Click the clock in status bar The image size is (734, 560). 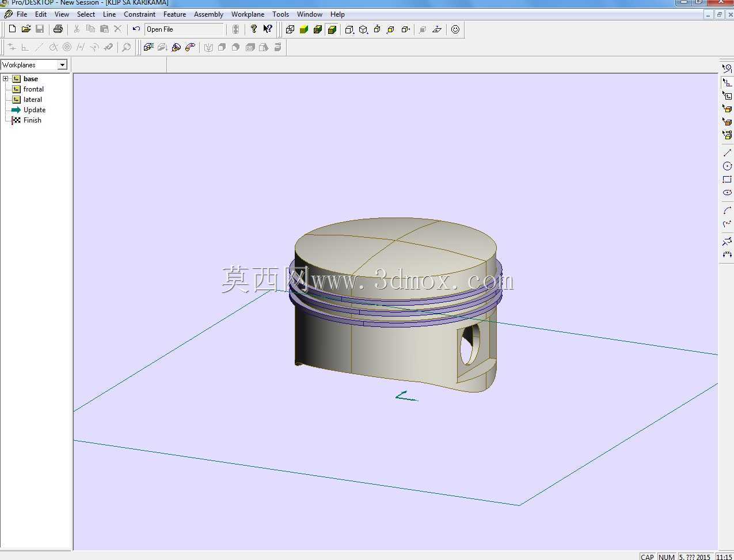[724, 557]
